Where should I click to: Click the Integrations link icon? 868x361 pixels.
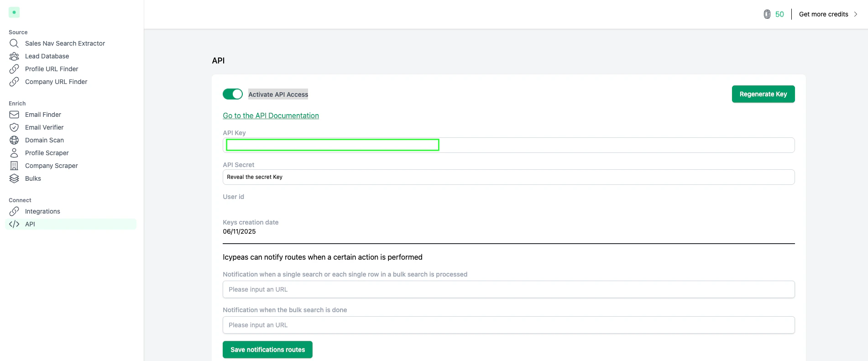[14, 211]
